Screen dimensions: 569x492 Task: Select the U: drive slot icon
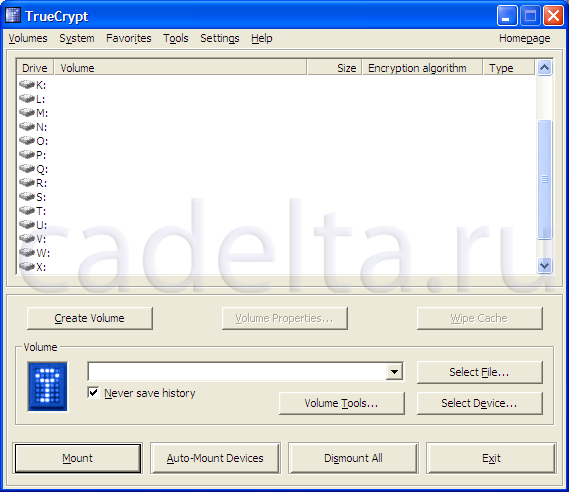click(27, 225)
